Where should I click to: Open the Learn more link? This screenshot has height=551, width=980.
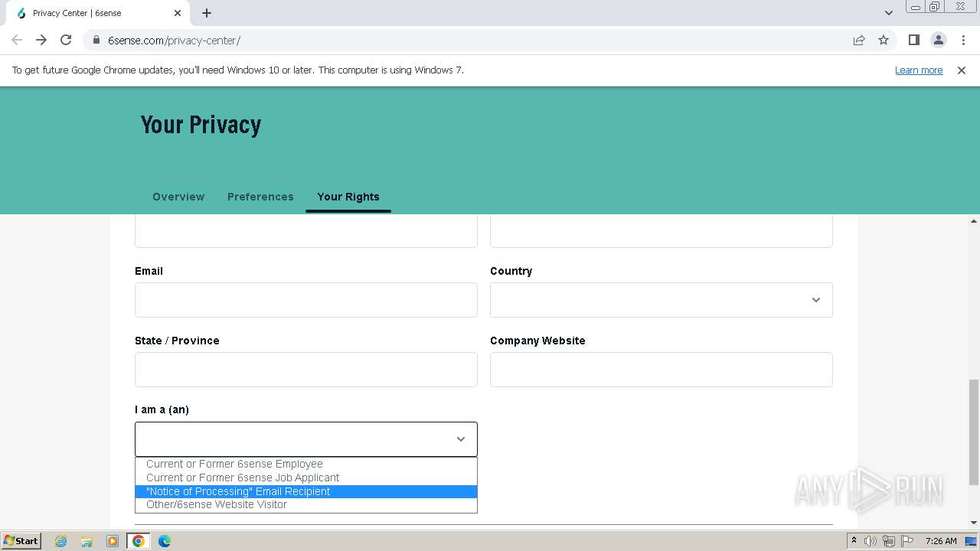[x=919, y=70]
